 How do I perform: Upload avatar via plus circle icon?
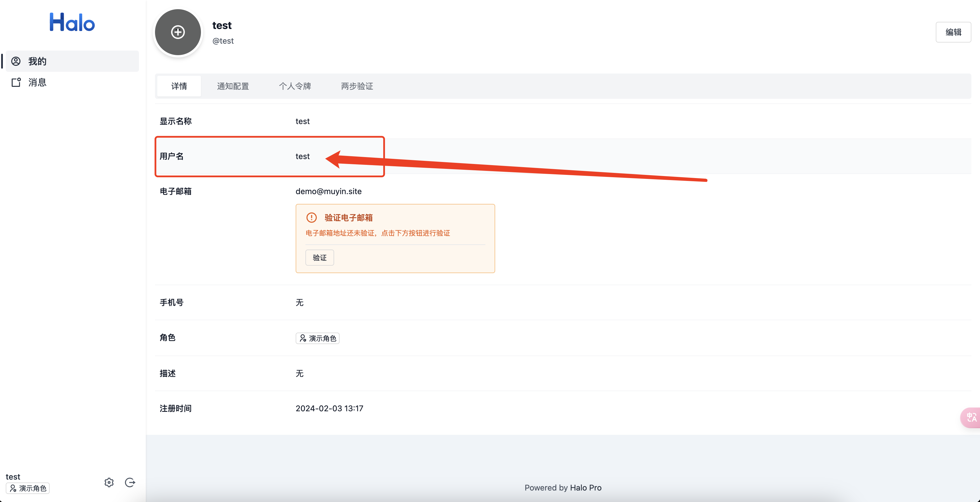click(178, 32)
